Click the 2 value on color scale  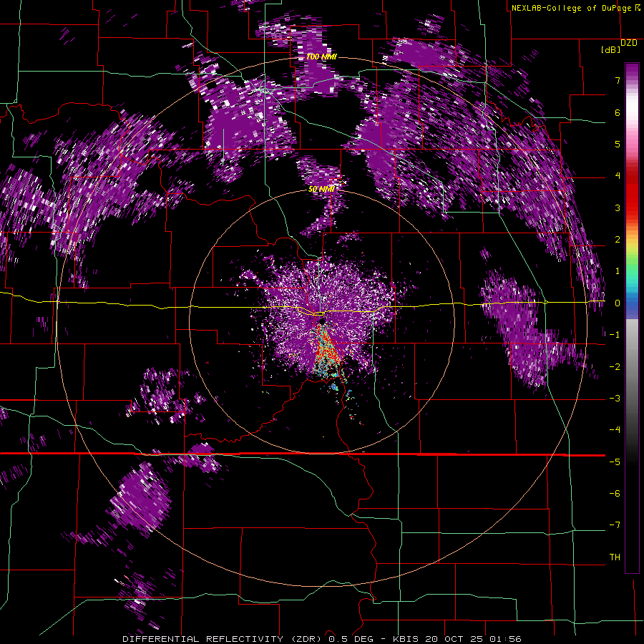[x=618, y=240]
